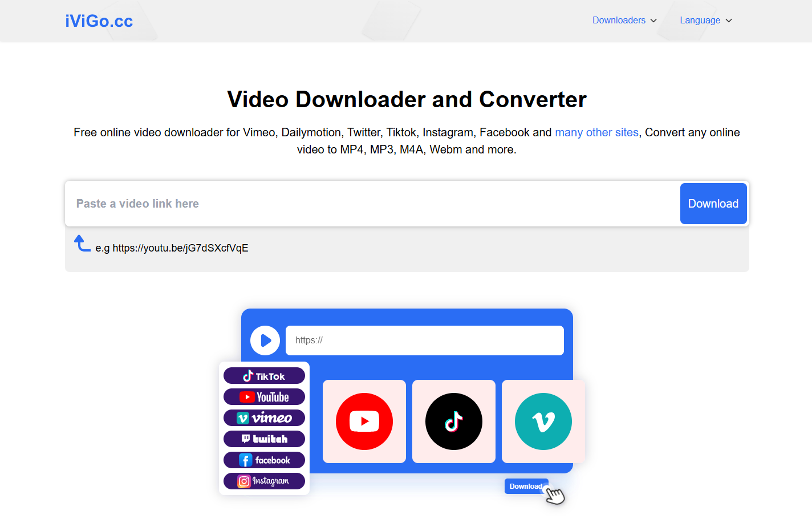Open the Language dropdown menu
Image resolution: width=812 pixels, height=523 pixels.
705,21
